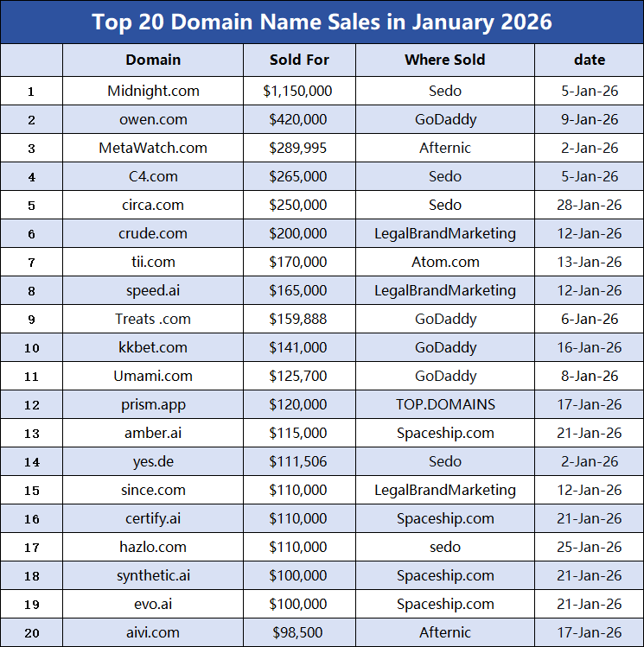Click Spaceship.com in the evo.ai row
Image resolution: width=644 pixels, height=647 pixels.
445,603
